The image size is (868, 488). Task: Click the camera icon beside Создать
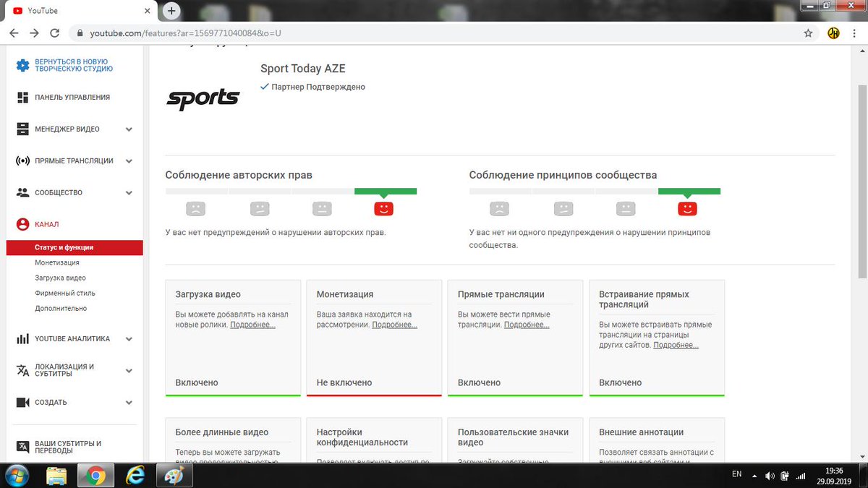tap(22, 402)
